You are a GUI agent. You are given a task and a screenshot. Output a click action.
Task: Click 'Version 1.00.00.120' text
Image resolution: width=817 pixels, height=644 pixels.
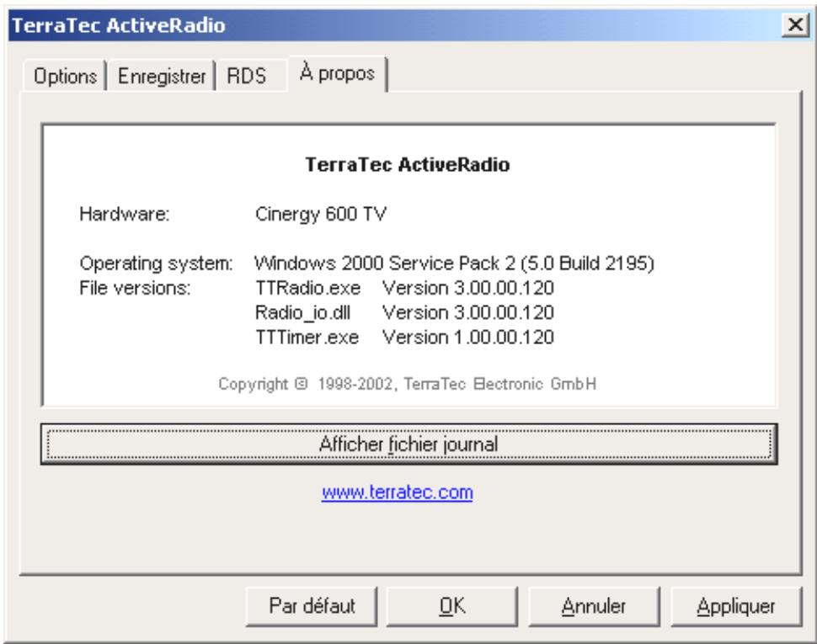point(468,338)
